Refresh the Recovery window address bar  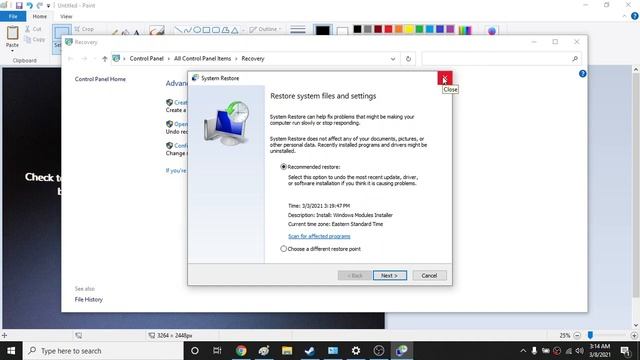(x=408, y=59)
